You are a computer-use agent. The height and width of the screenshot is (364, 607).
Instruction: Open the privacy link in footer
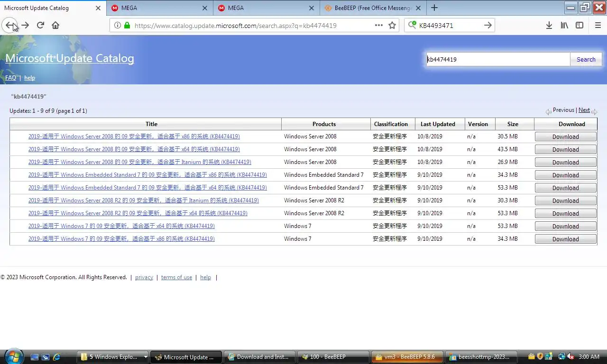(x=144, y=277)
